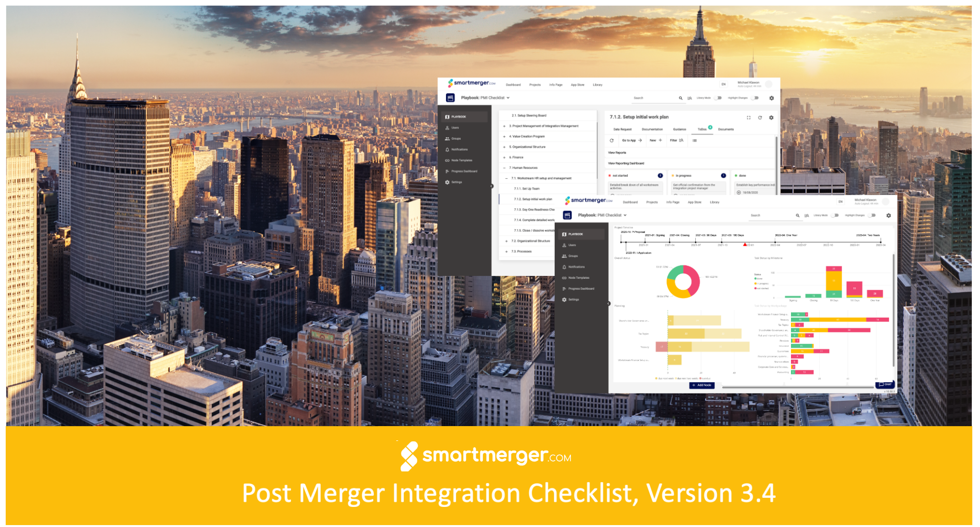Screen dimensions: 980x527
Task: Collapse 7. Human Resources node
Action: (504, 168)
